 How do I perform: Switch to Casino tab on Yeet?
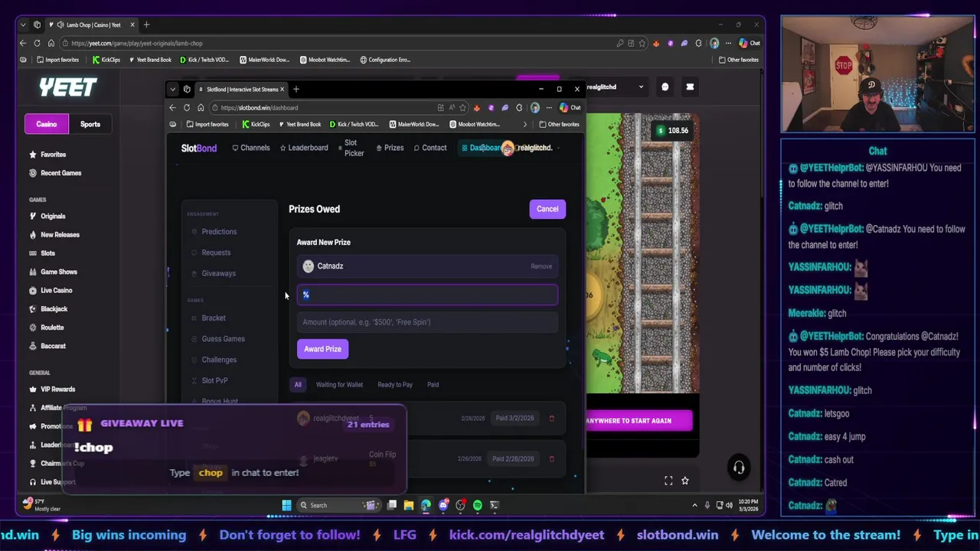tap(47, 124)
